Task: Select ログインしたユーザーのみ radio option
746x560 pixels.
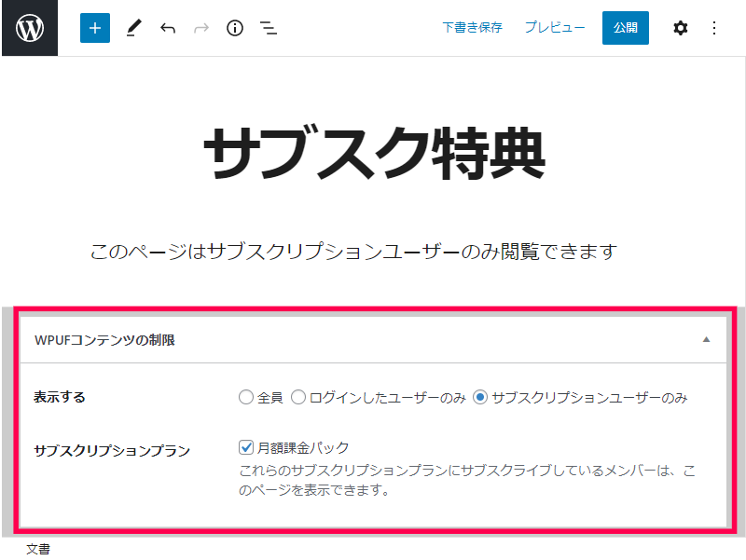Action: coord(297,397)
